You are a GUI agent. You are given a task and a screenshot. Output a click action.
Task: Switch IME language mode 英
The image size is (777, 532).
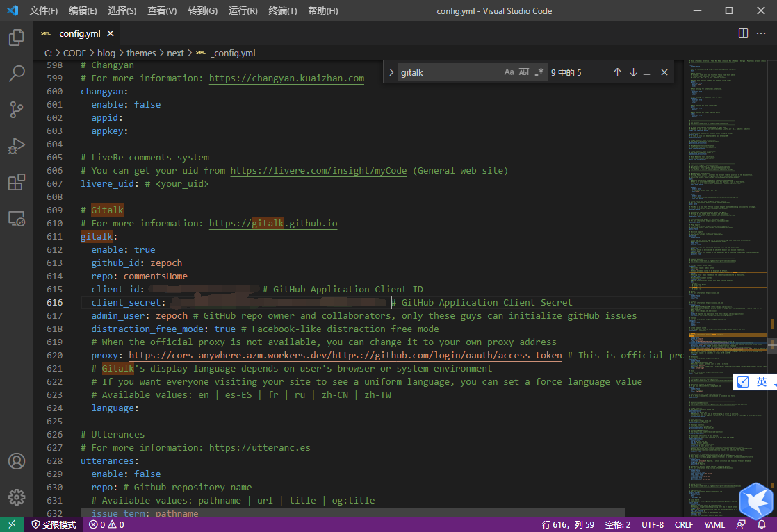[762, 382]
